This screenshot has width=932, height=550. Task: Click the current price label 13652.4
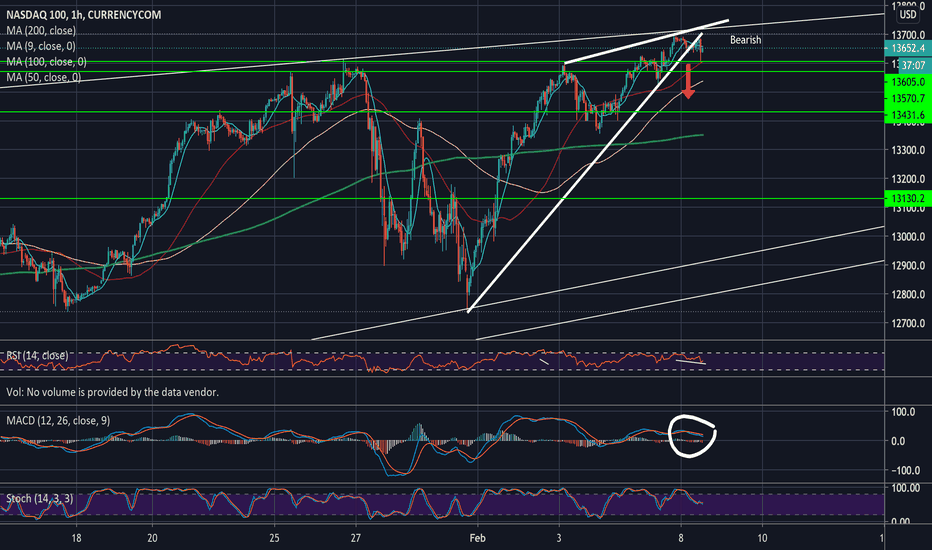click(908, 48)
